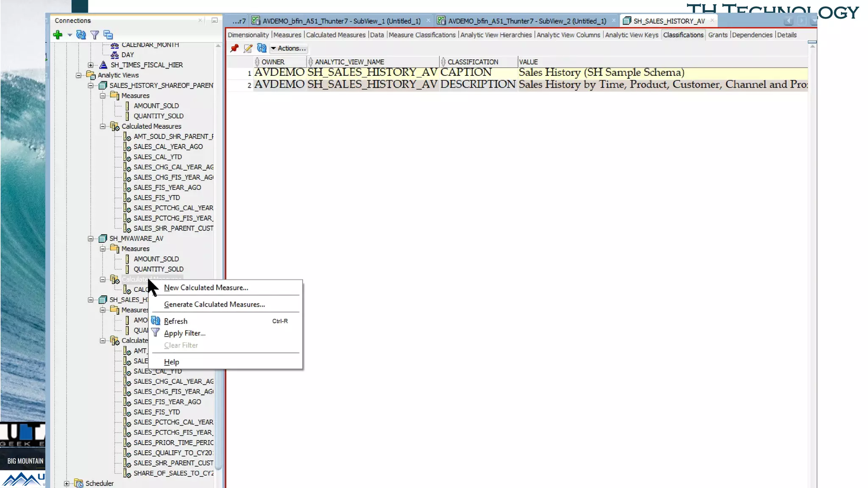Select the SHARE_OF_SALES_TO_CY2 measure
The width and height of the screenshot is (868, 488).
click(173, 473)
